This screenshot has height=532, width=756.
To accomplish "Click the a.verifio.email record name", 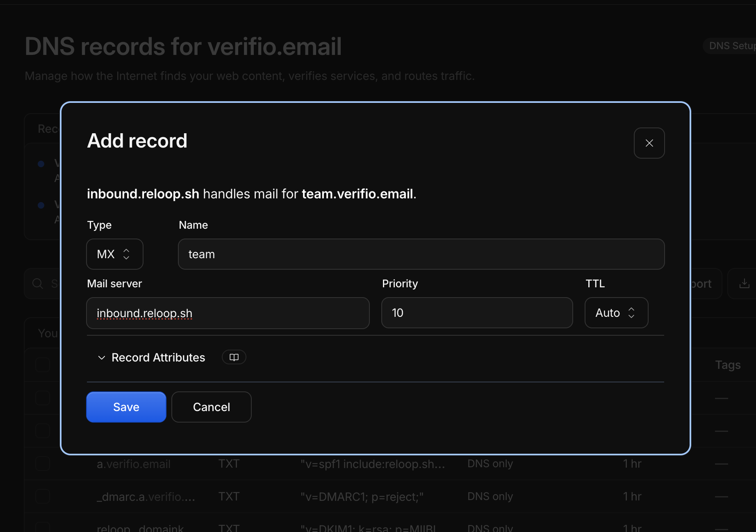I will (x=134, y=464).
